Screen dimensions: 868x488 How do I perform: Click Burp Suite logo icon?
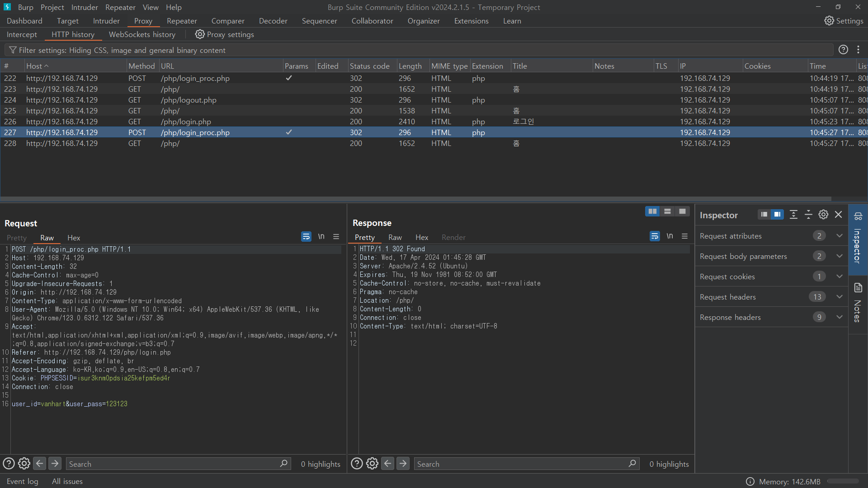(7, 7)
